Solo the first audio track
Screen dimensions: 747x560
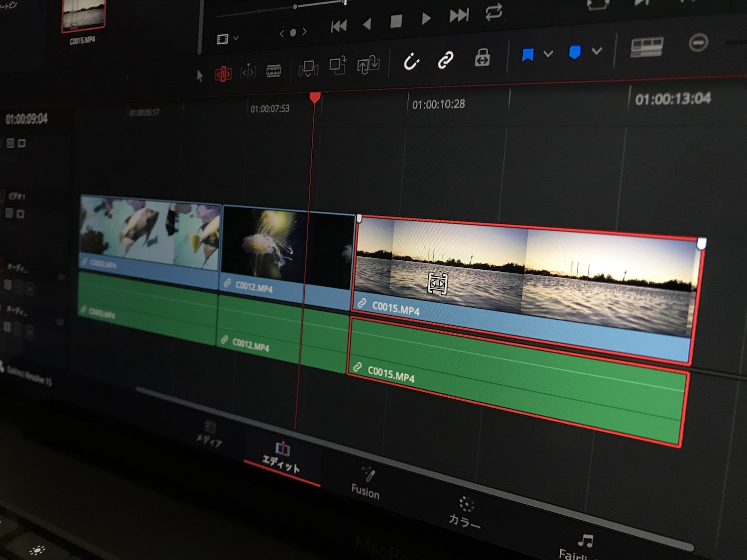pyautogui.click(x=19, y=286)
